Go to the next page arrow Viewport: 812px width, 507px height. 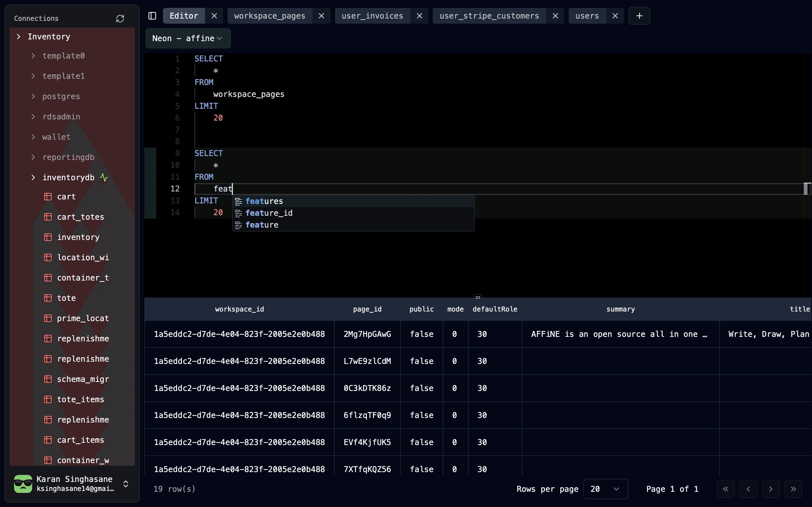pyautogui.click(x=770, y=489)
